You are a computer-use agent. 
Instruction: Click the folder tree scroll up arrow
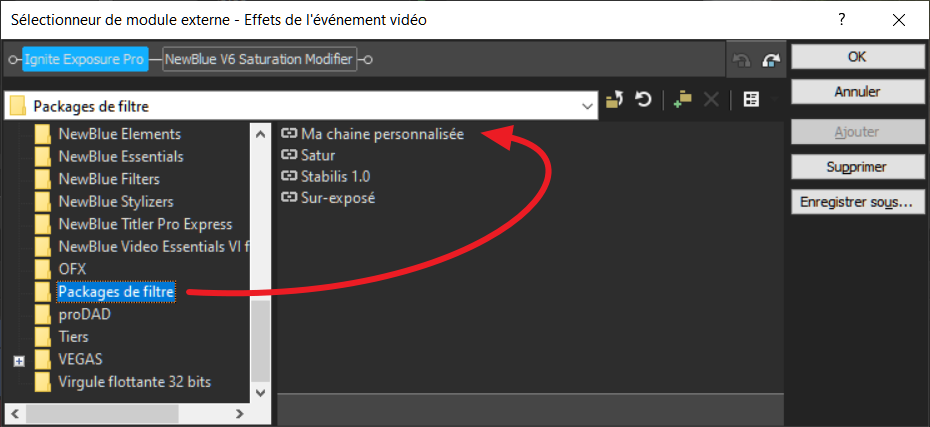click(x=260, y=134)
